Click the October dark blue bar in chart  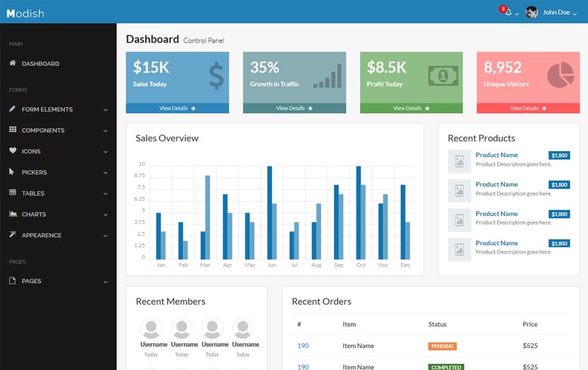coord(358,212)
